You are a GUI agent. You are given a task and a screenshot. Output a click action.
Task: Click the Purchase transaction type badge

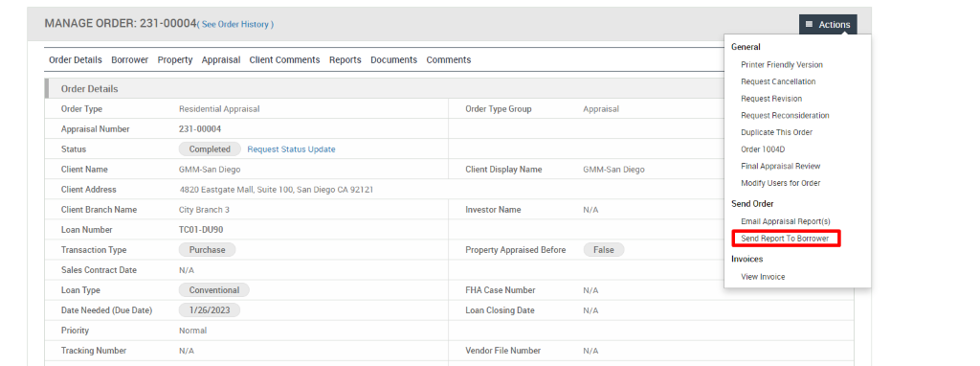(207, 250)
